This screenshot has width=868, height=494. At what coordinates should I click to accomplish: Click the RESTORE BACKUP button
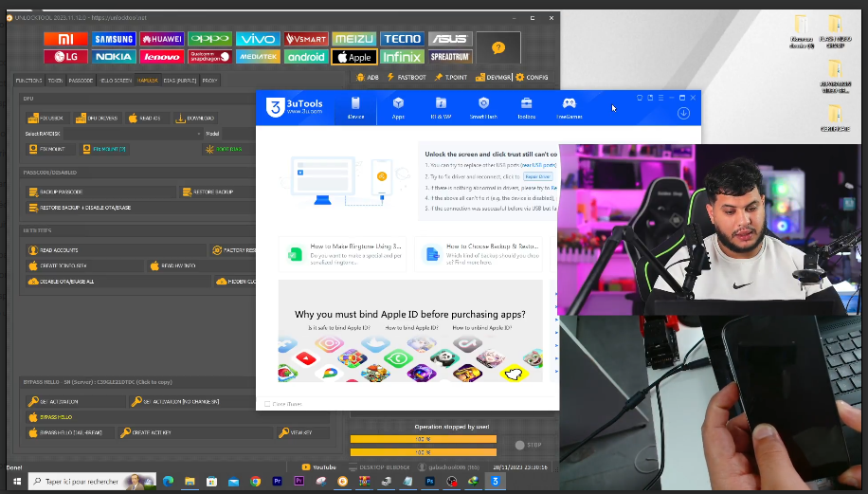(x=218, y=192)
